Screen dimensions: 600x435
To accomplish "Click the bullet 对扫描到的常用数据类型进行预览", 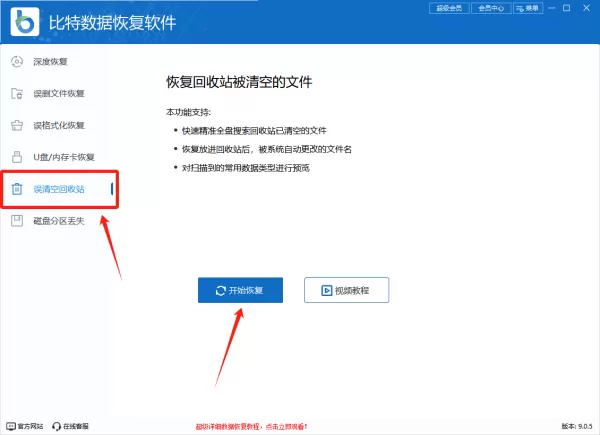I will pos(246,168).
